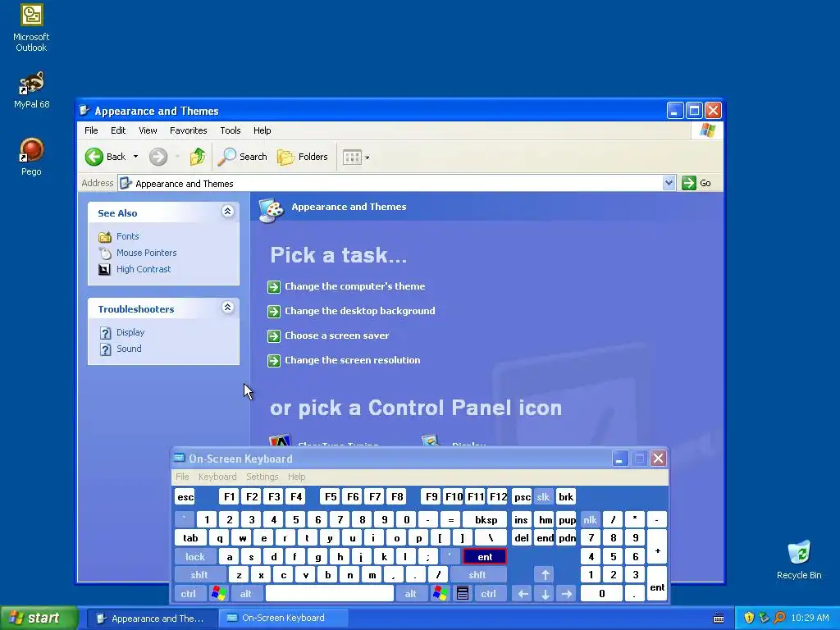The image size is (840, 630).
Task: Open On-Screen Keyboard's Settings menu
Action: (262, 477)
